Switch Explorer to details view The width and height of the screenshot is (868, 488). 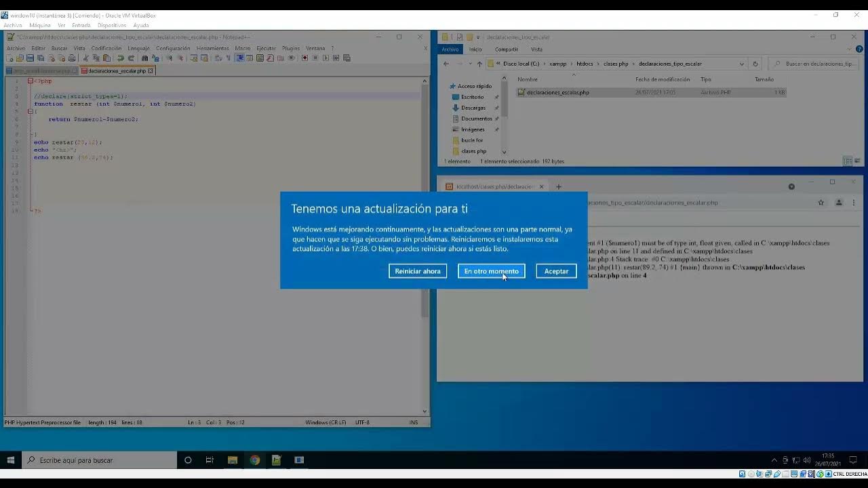point(848,161)
